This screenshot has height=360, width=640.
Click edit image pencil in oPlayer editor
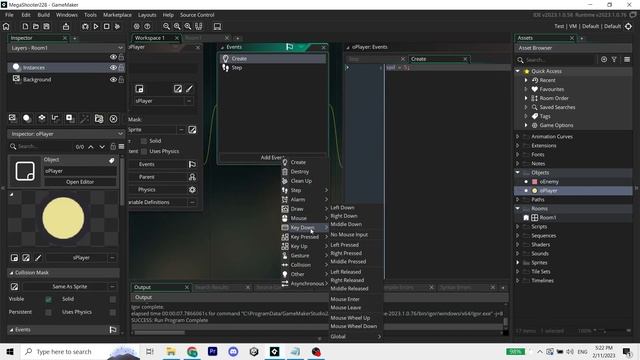189,89
